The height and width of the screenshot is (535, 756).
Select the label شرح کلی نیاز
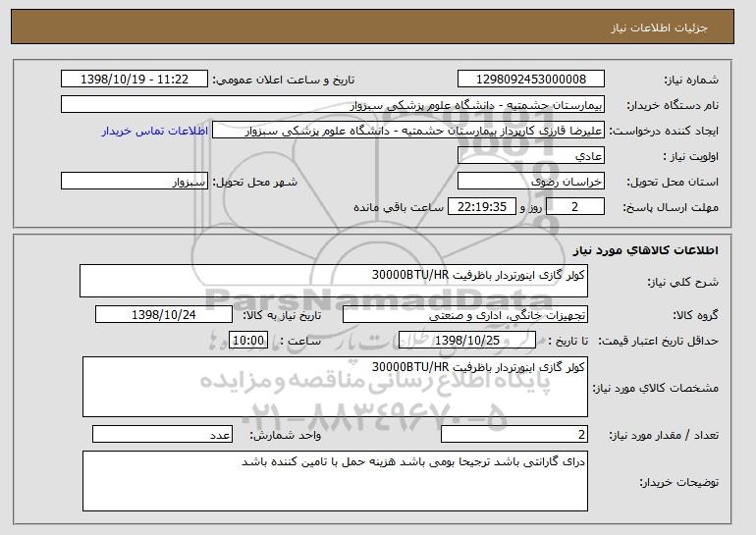coord(682,282)
